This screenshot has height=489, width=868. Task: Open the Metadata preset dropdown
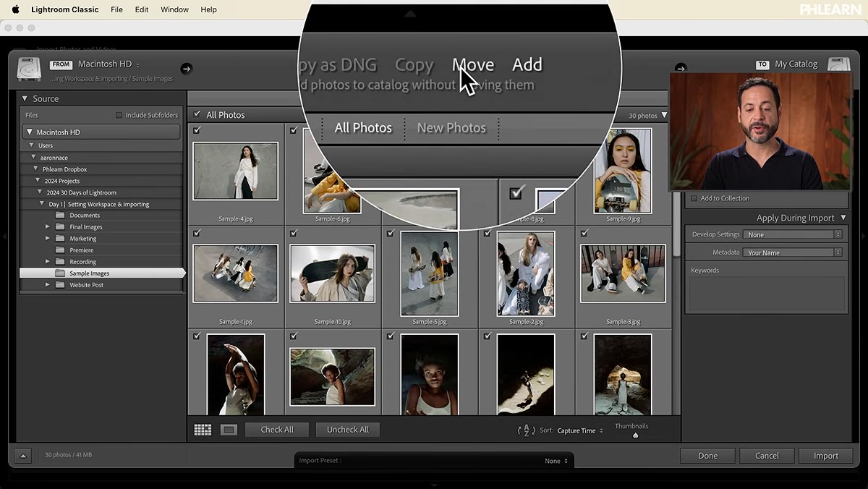pyautogui.click(x=793, y=252)
